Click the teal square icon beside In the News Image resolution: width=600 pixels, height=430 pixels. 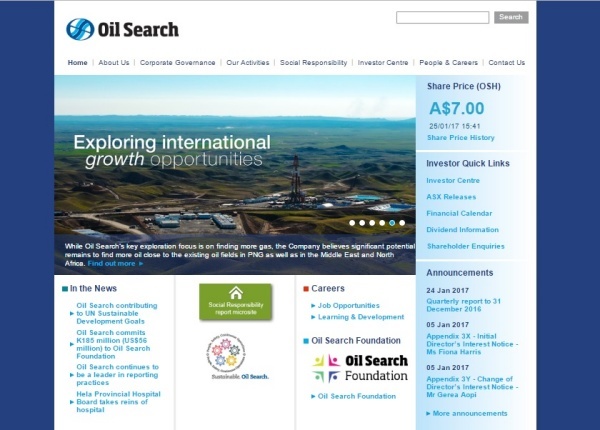[x=63, y=288]
